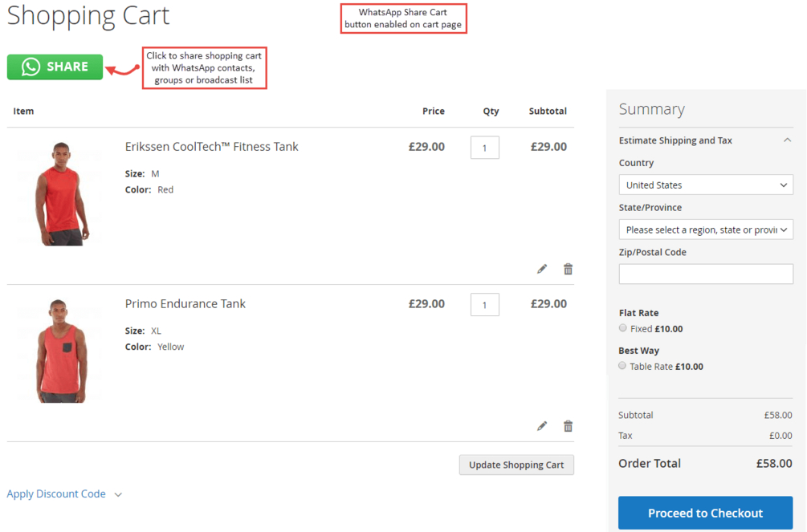
Task: Open the Country dropdown
Action: tap(705, 185)
